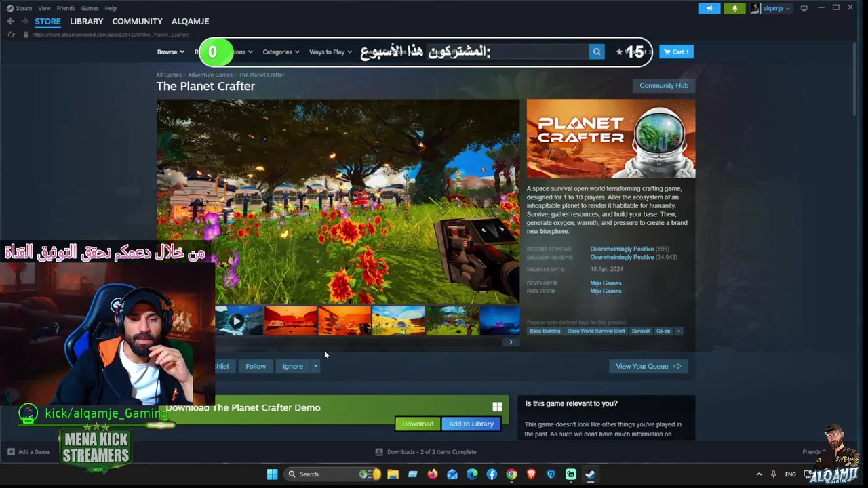Click the store search magnifier button
Screen dimensions: 868x488
tap(597, 52)
